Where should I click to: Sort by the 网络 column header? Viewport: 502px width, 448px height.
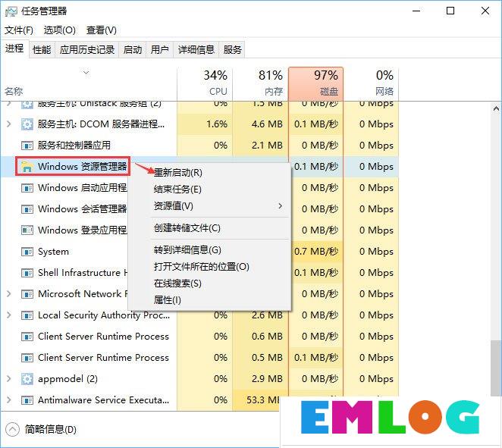coord(371,84)
